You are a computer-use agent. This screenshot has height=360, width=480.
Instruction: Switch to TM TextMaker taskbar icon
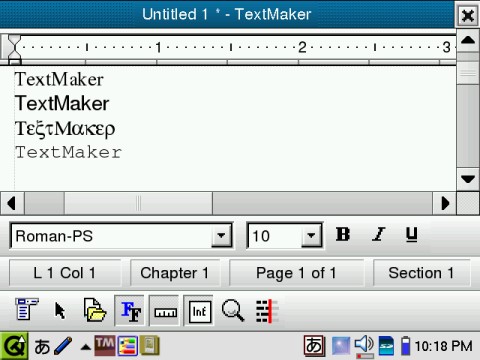point(105,346)
